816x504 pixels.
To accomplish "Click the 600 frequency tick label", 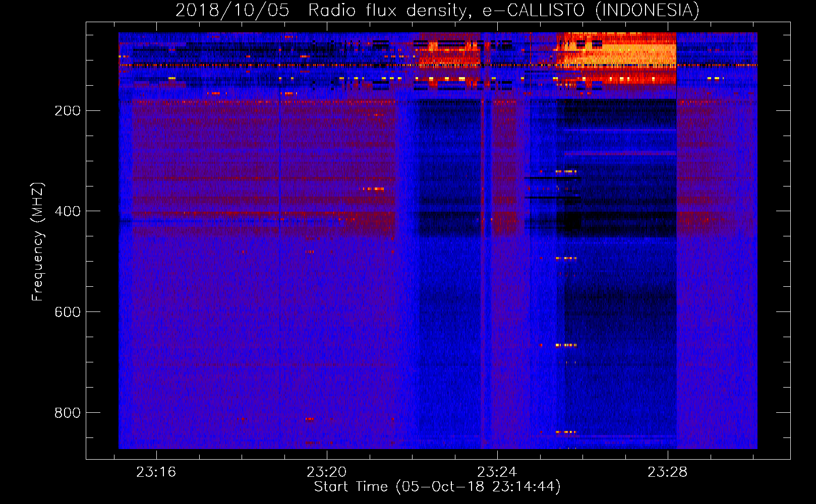I will [x=68, y=312].
